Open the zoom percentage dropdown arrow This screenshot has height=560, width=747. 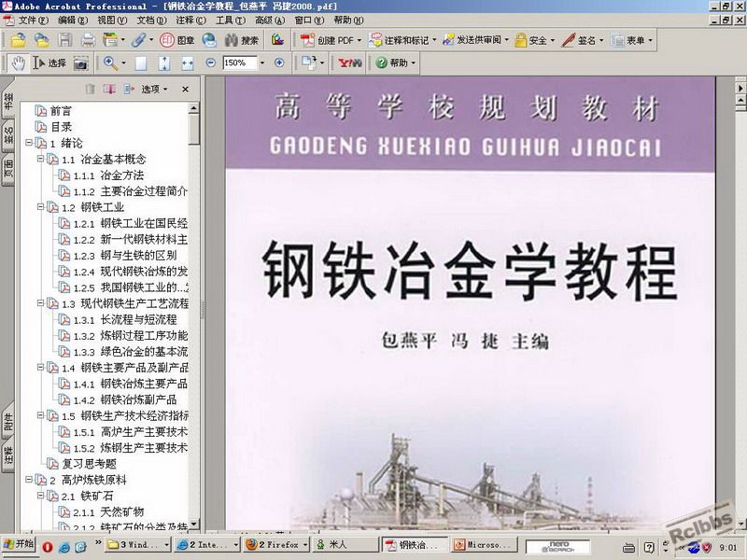(262, 63)
